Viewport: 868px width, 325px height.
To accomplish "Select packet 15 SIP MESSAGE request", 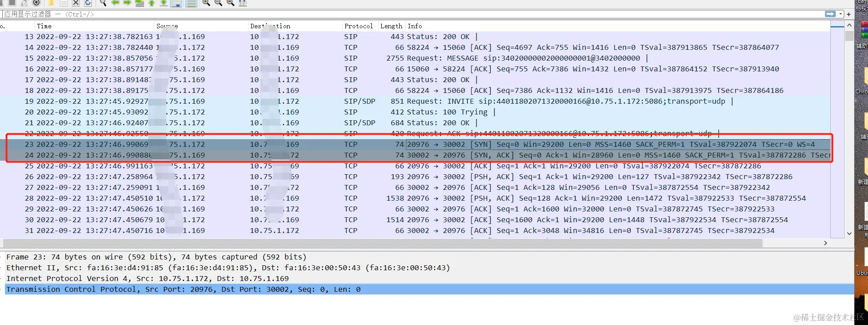I will point(415,58).
